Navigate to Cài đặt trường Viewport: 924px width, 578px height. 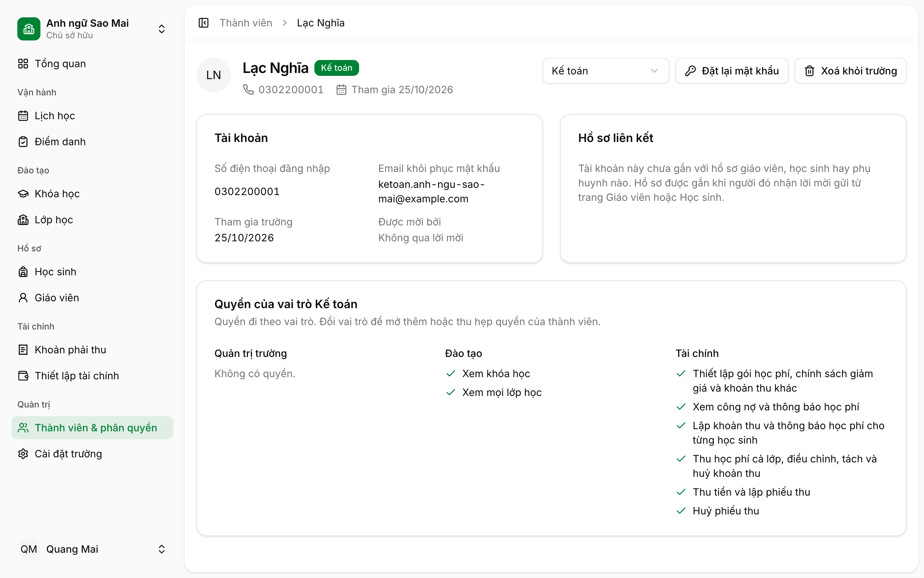(x=92, y=453)
